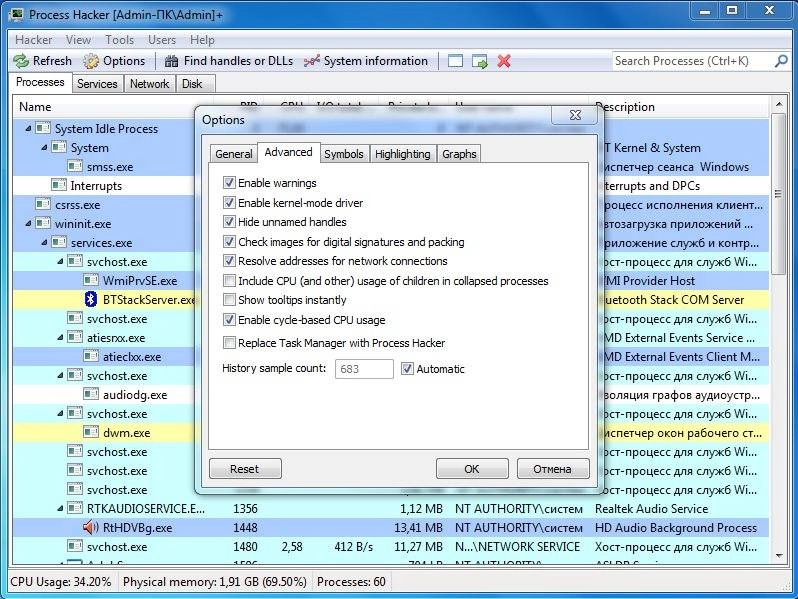The width and height of the screenshot is (798, 599).
Task: Open the Highlighting tab in Options
Action: tap(403, 154)
